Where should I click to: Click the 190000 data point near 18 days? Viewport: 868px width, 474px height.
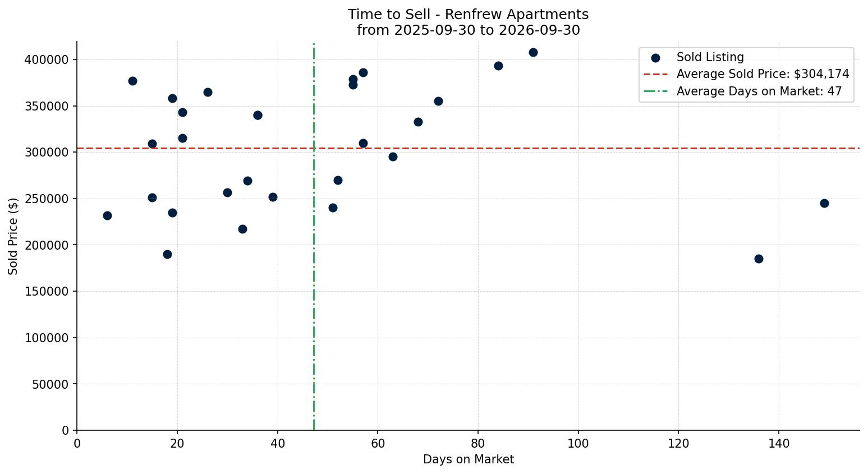[x=167, y=254]
